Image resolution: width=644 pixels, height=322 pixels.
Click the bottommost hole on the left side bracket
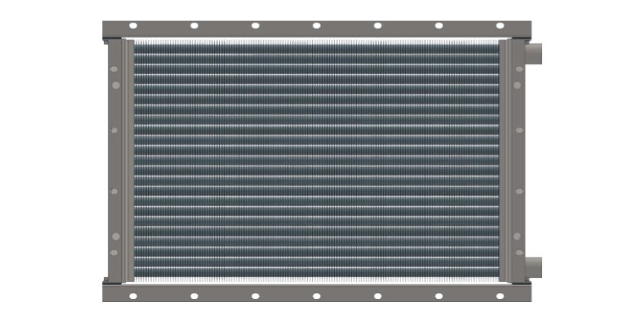tap(115, 252)
